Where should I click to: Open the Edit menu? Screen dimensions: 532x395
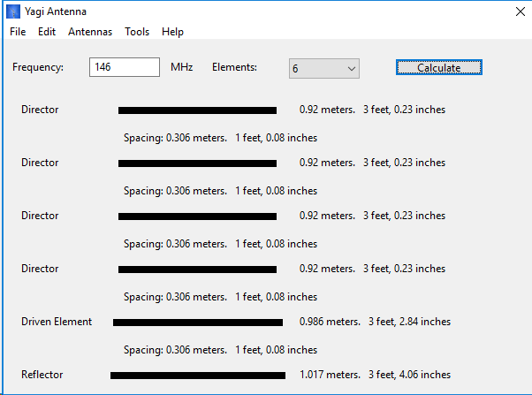[x=47, y=32]
